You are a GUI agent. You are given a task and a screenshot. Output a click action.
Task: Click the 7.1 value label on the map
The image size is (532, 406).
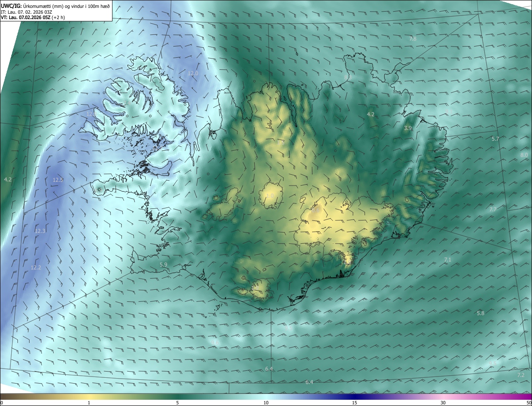[448, 260]
